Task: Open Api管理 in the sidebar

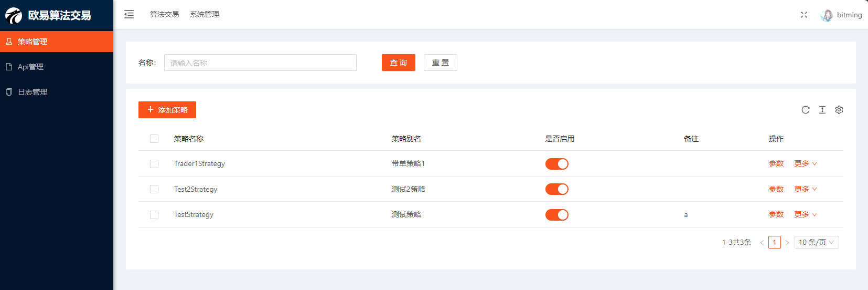Action: [x=57, y=67]
